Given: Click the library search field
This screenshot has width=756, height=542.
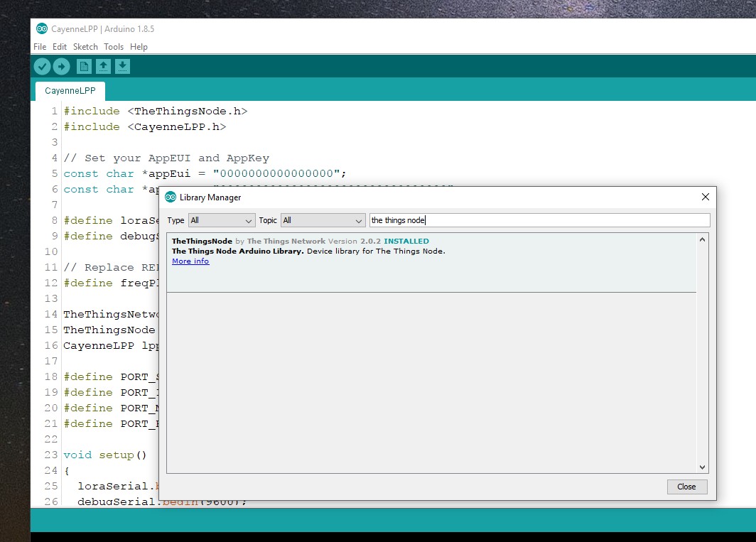Looking at the screenshot, I should 539,220.
